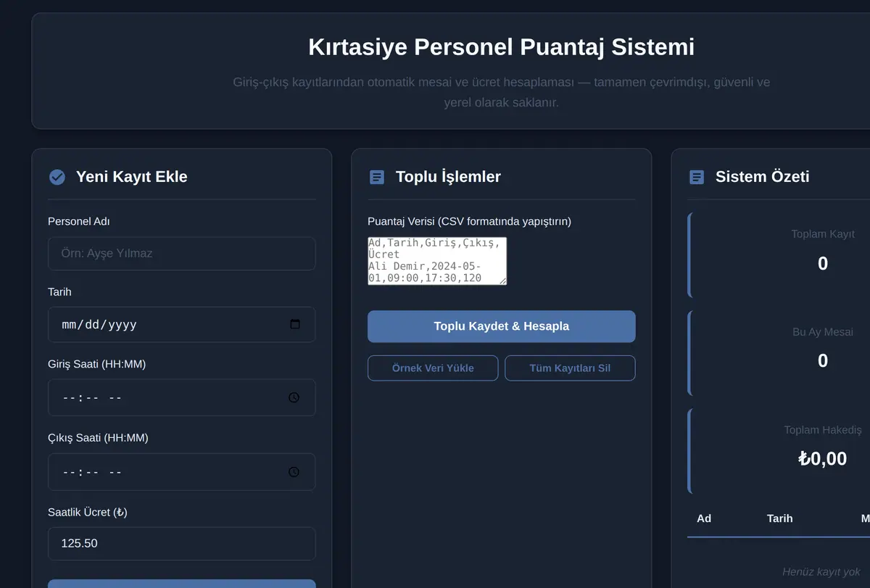Click the Saatlik Ücret (₺) label

tap(88, 512)
